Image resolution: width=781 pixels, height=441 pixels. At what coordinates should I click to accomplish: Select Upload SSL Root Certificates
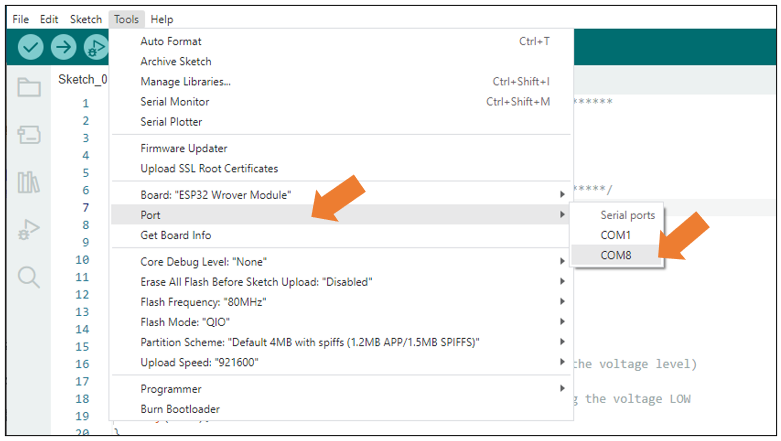(x=342, y=168)
